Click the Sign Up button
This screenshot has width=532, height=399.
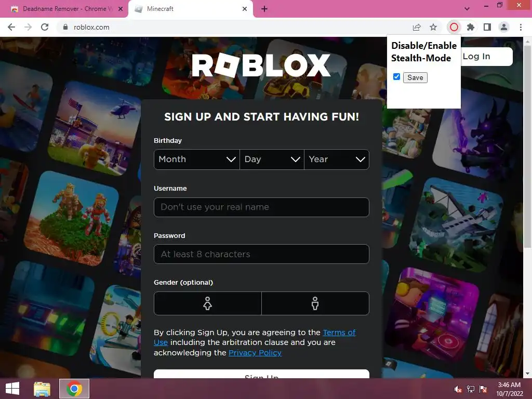[x=261, y=374]
